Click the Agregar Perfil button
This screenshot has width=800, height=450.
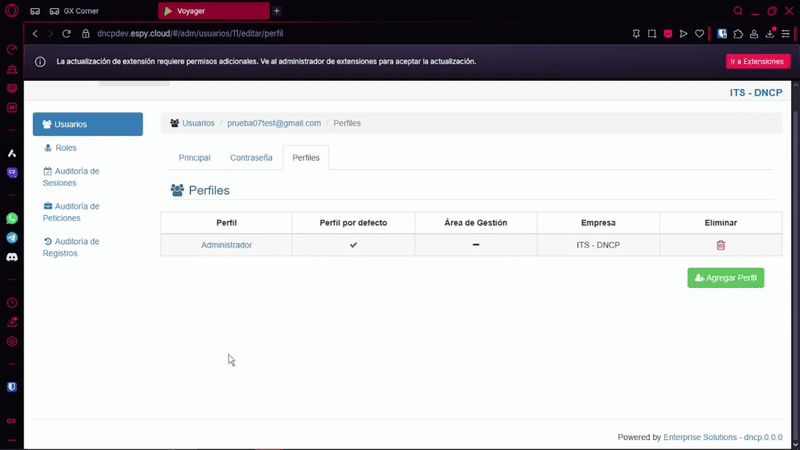coord(726,278)
